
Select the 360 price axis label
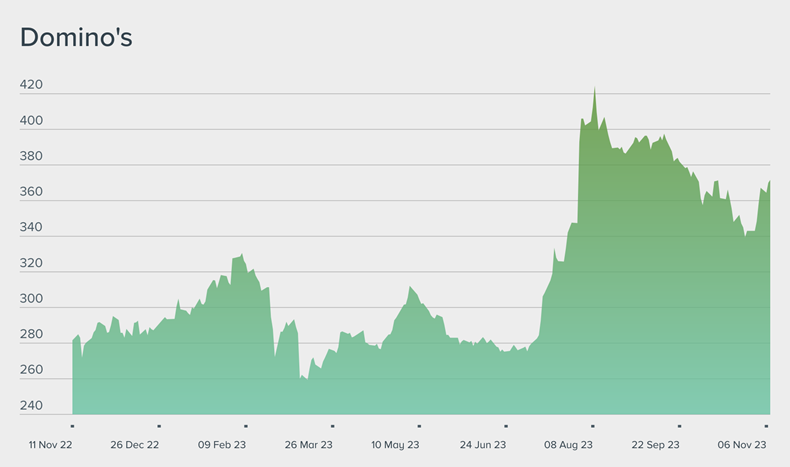(31, 192)
